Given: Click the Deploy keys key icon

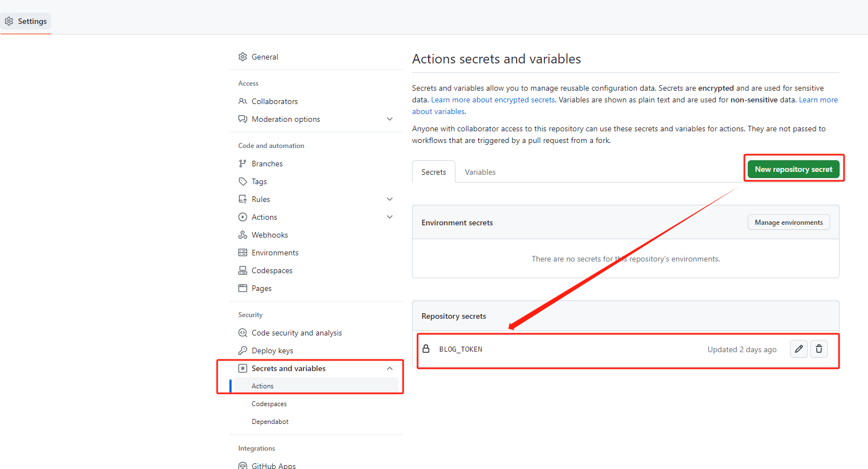Looking at the screenshot, I should pos(243,350).
